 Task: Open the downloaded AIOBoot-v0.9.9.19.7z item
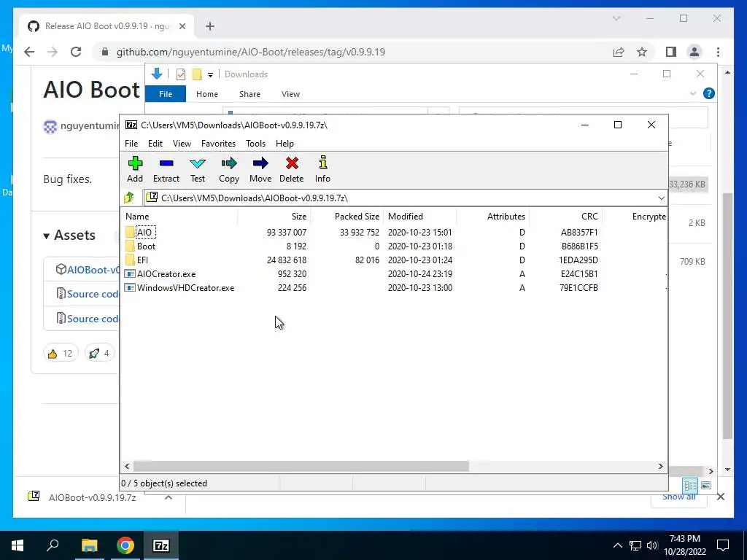(92, 497)
